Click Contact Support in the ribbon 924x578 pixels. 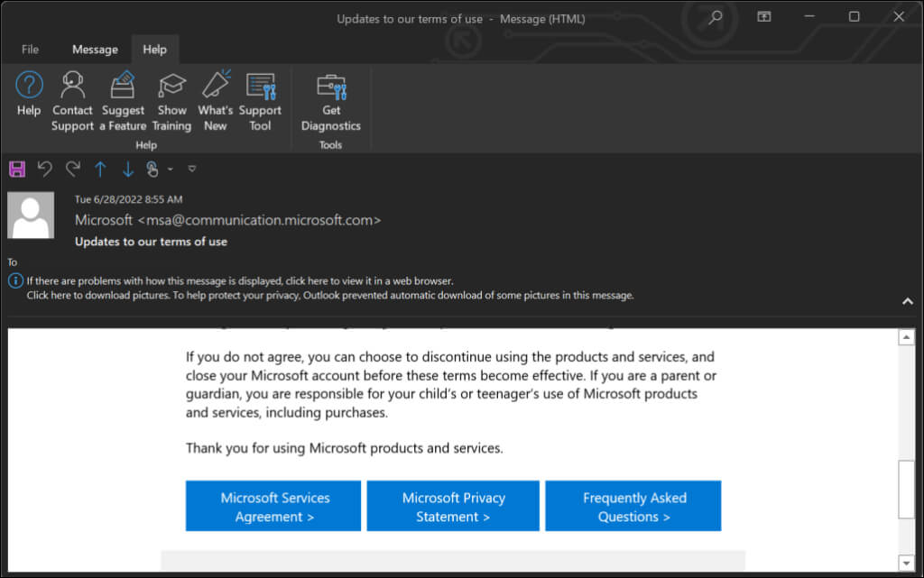72,101
